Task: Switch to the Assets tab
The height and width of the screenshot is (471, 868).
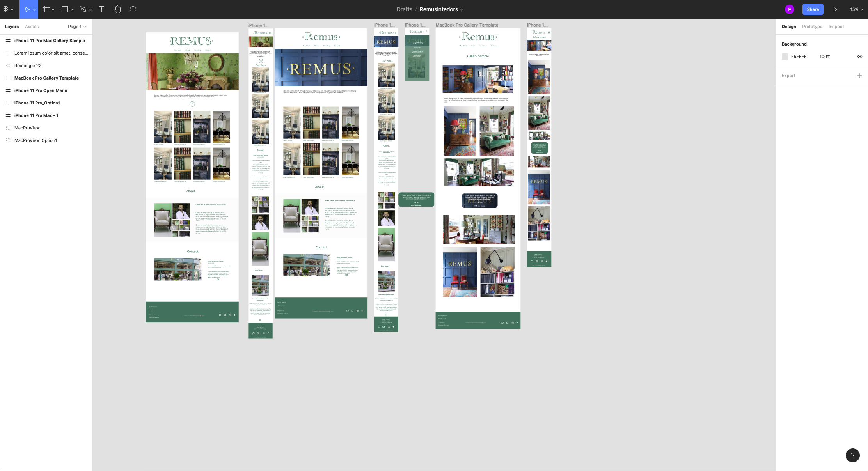Action: point(32,27)
